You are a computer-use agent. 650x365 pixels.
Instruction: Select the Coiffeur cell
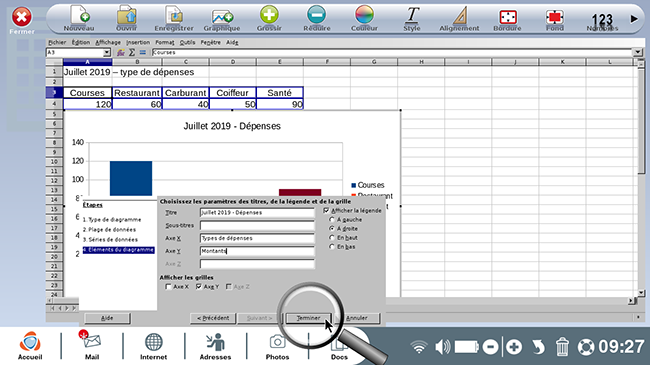click(233, 92)
